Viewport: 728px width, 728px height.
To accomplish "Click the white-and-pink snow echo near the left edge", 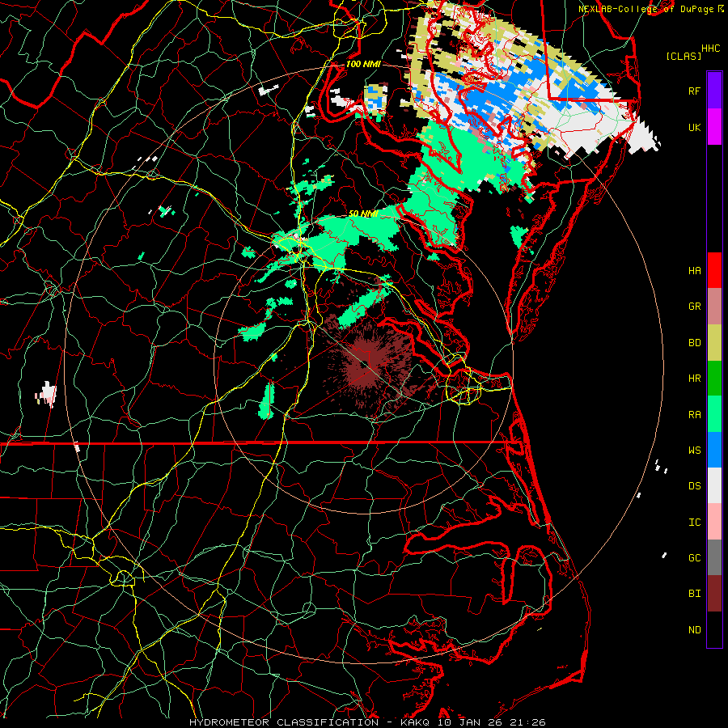I will [46, 394].
